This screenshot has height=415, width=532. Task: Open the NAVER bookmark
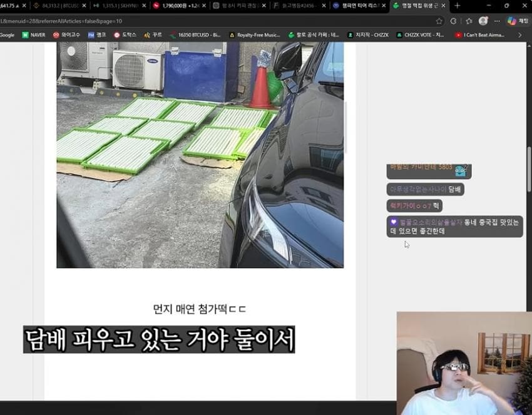[34, 35]
